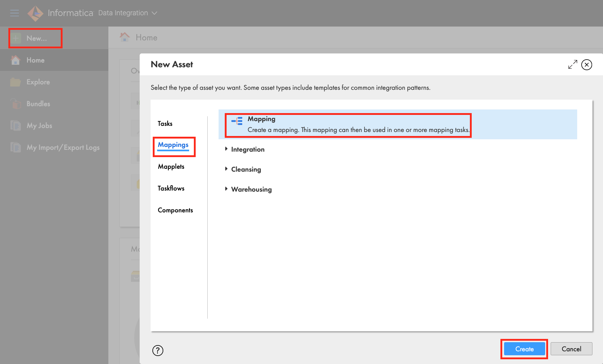Select the Tasks asset category
The height and width of the screenshot is (364, 603).
[x=165, y=124]
